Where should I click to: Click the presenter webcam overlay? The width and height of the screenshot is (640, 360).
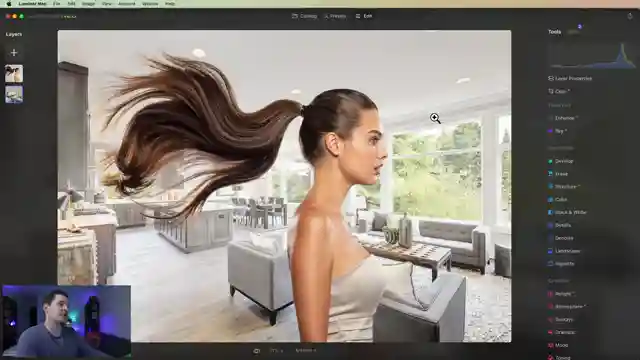66,322
